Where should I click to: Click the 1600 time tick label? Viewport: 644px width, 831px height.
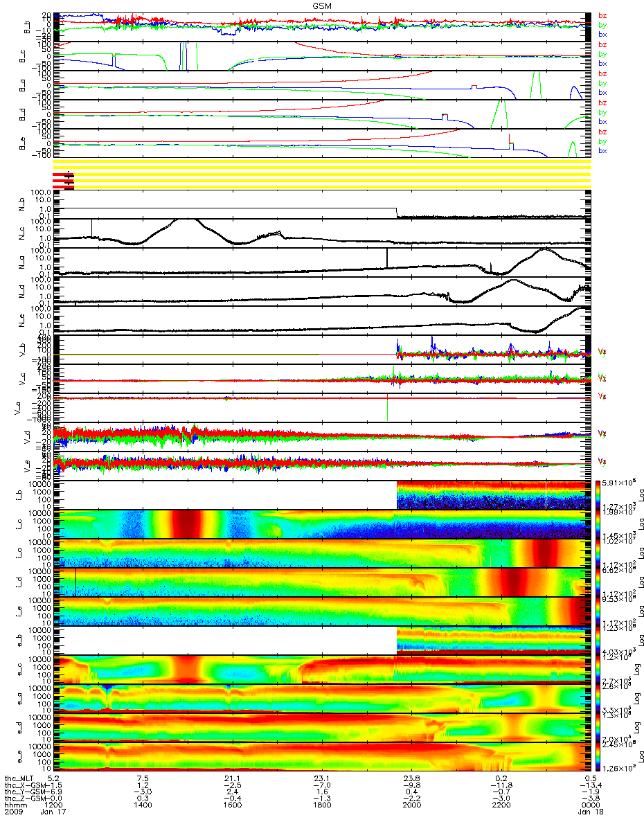(x=233, y=806)
